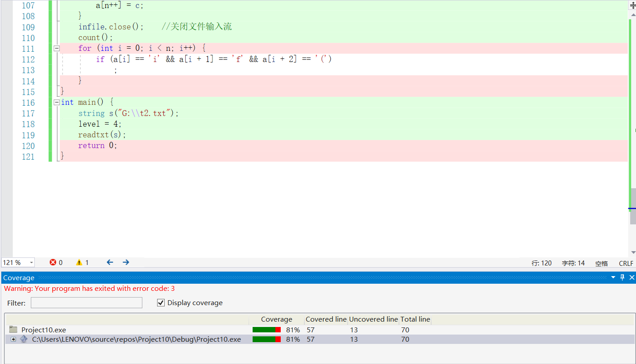Click the module icon beside the Debug\Project10.exe path

pyautogui.click(x=24, y=339)
